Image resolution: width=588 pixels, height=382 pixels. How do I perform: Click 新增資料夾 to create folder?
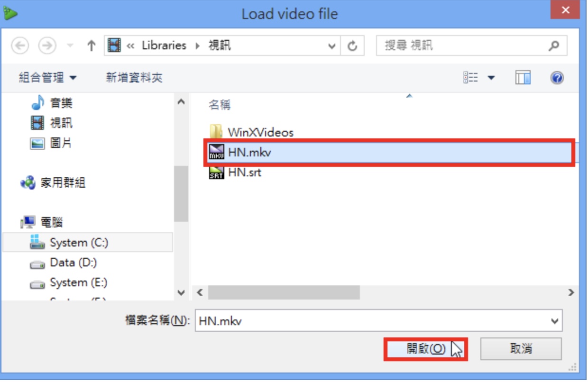(x=134, y=78)
